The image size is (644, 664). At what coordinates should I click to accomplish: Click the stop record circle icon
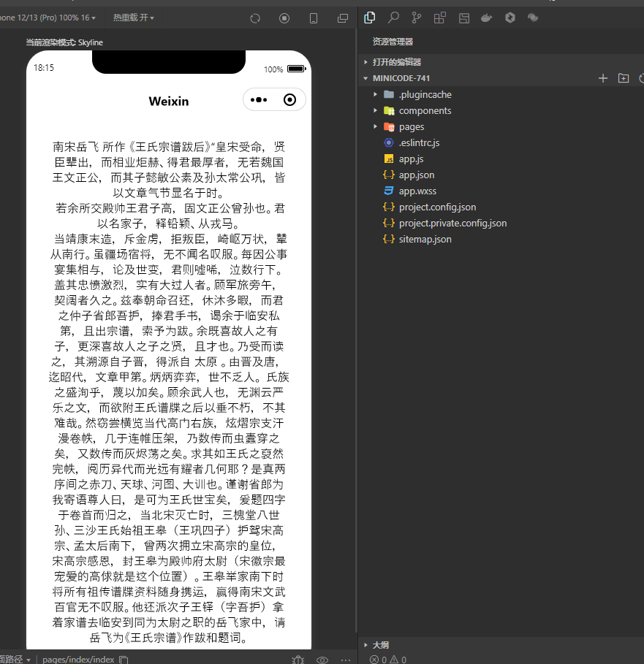tap(284, 18)
